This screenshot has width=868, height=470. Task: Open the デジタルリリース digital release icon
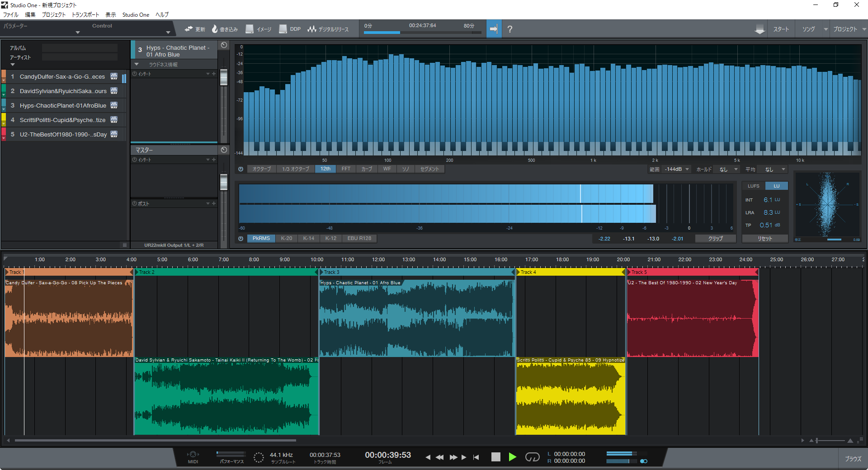click(312, 29)
